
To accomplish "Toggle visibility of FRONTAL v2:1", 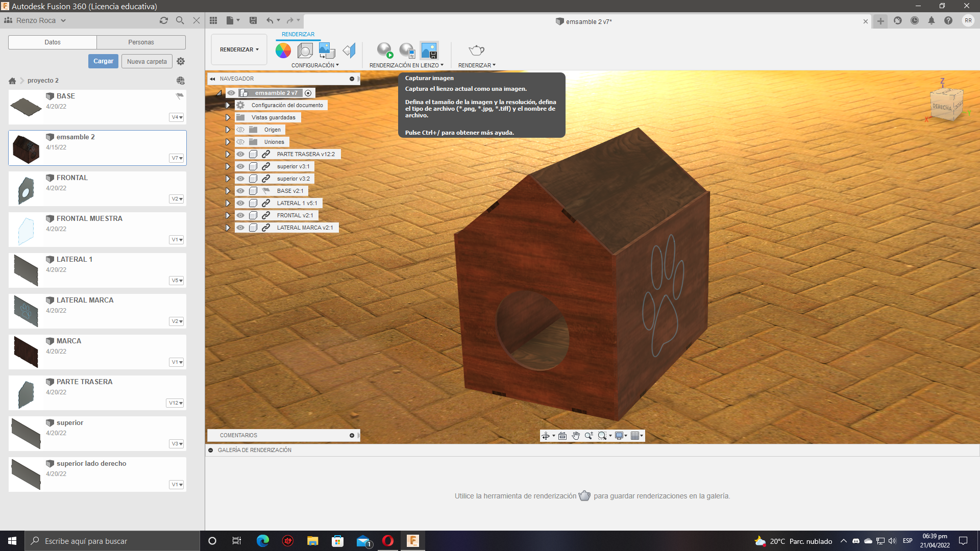I will 240,215.
